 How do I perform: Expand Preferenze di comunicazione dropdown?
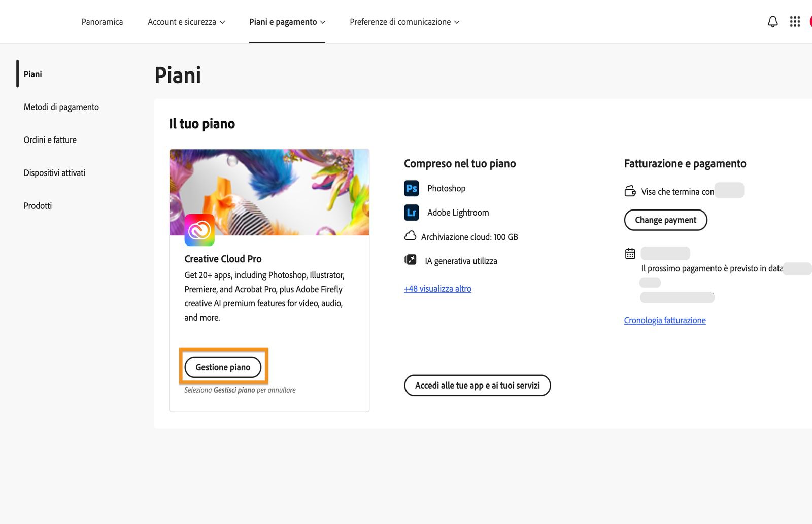(404, 22)
